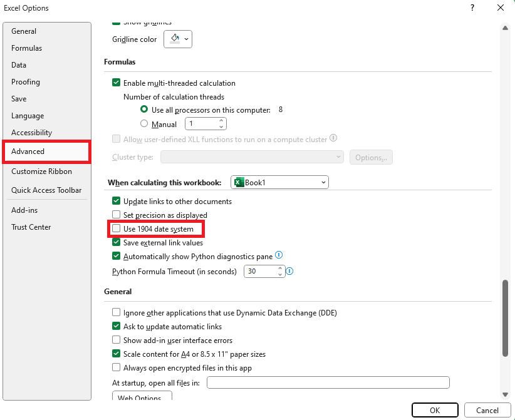Toggle Save external link values

point(117,242)
